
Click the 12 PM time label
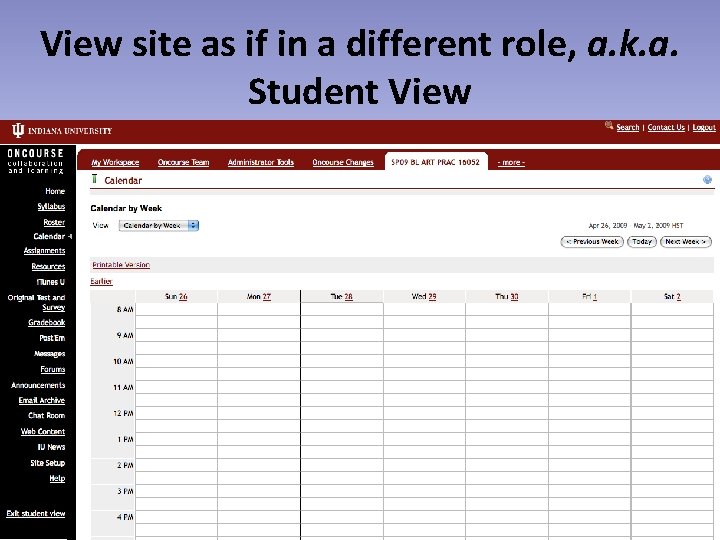[x=124, y=414]
